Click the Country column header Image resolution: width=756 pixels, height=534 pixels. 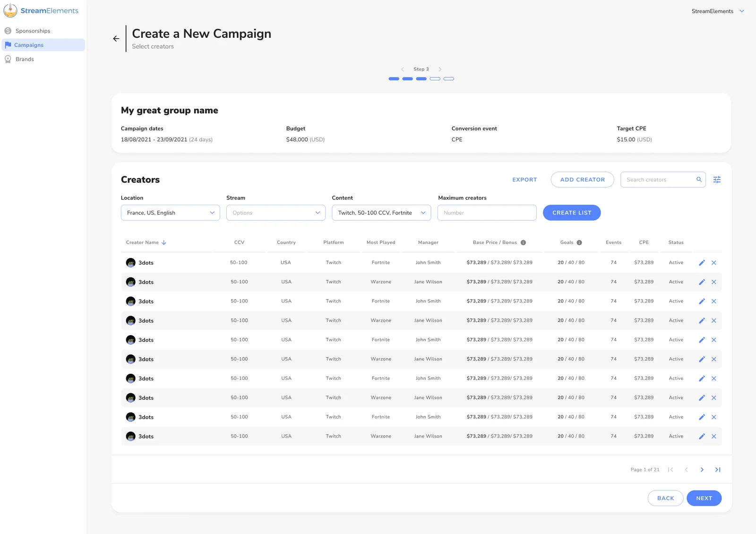(x=286, y=242)
